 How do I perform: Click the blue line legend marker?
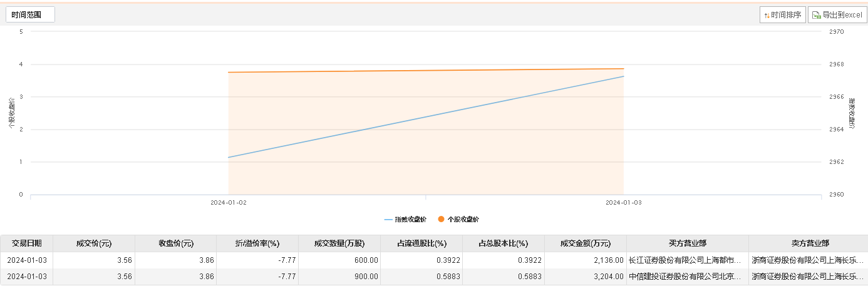pyautogui.click(x=388, y=220)
